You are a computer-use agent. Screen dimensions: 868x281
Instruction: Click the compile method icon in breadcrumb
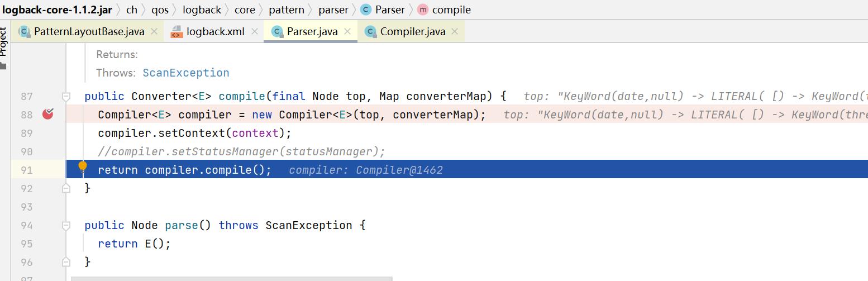point(423,9)
